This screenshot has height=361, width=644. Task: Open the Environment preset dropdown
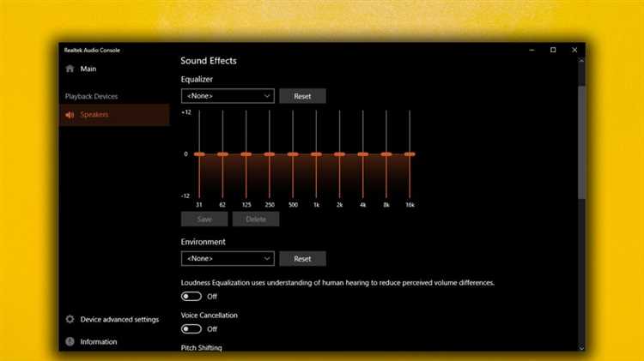pos(228,258)
